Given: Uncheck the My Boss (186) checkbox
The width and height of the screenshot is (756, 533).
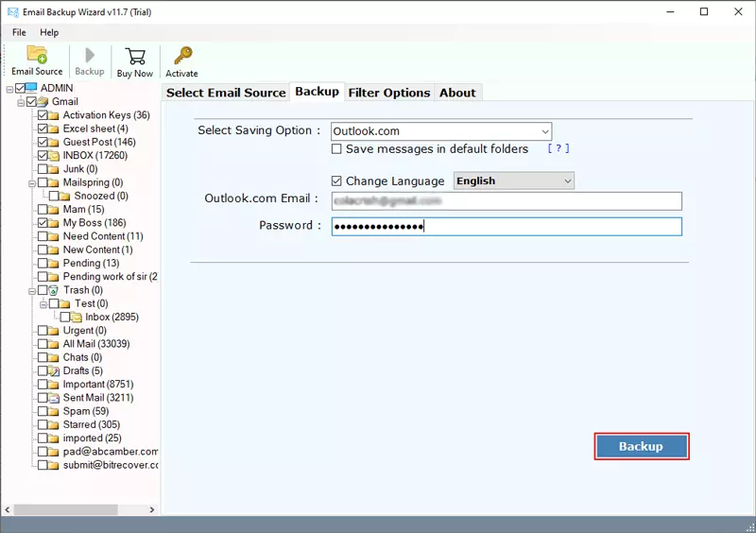Looking at the screenshot, I should (x=43, y=223).
